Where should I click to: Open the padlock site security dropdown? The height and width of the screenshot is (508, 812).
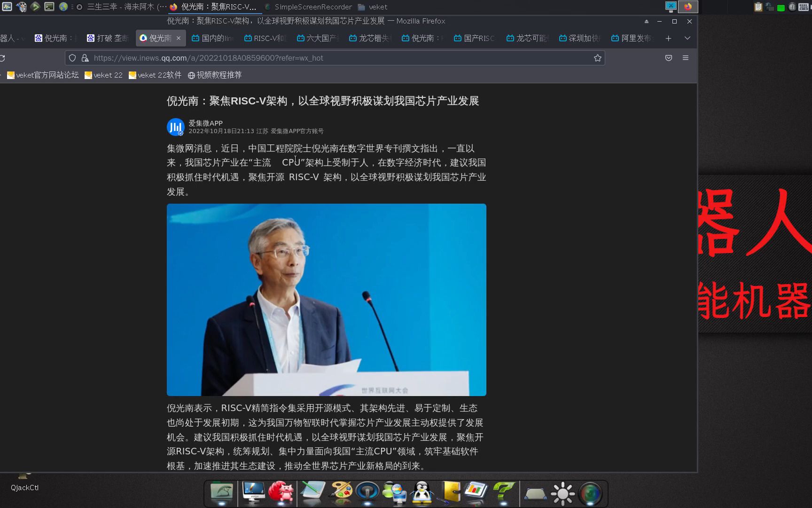[x=85, y=58]
